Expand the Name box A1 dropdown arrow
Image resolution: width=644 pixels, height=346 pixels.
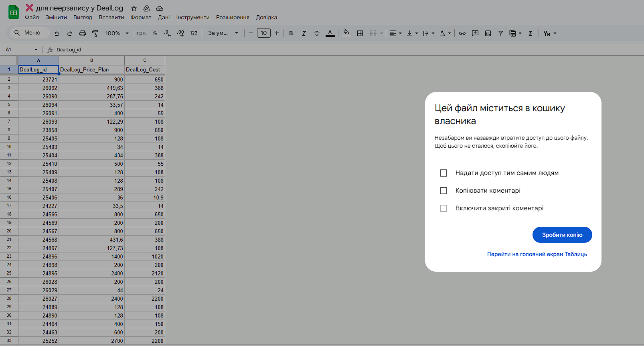36,50
